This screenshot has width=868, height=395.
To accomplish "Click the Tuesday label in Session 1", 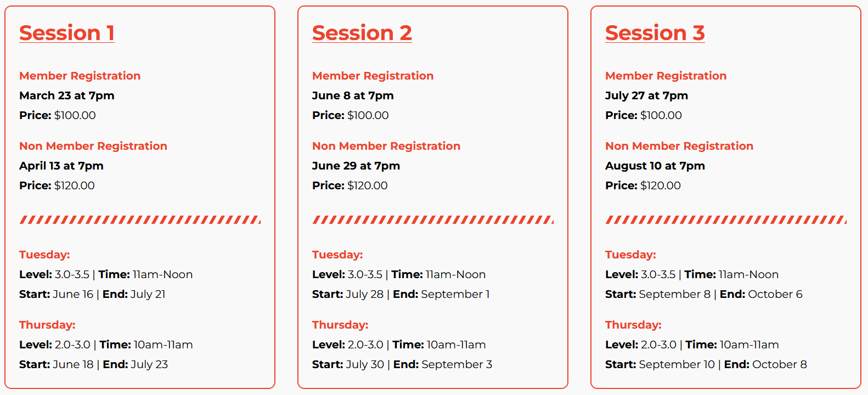I will tap(44, 255).
